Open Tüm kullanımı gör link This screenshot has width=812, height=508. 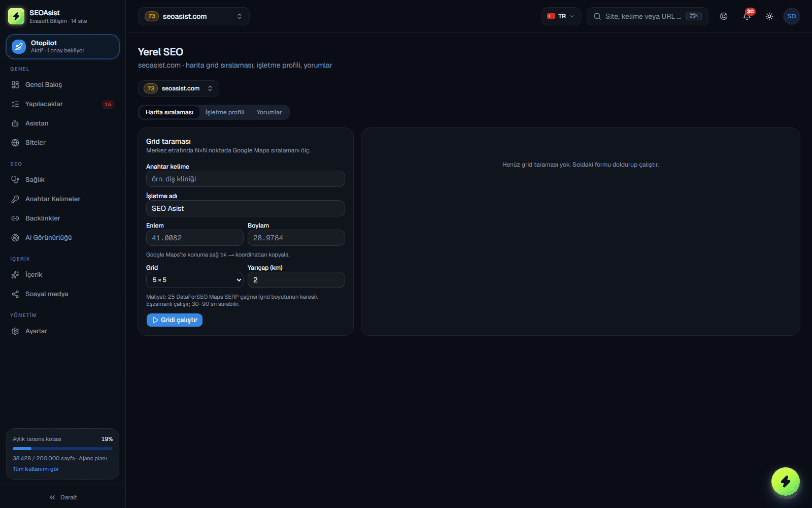click(36, 469)
